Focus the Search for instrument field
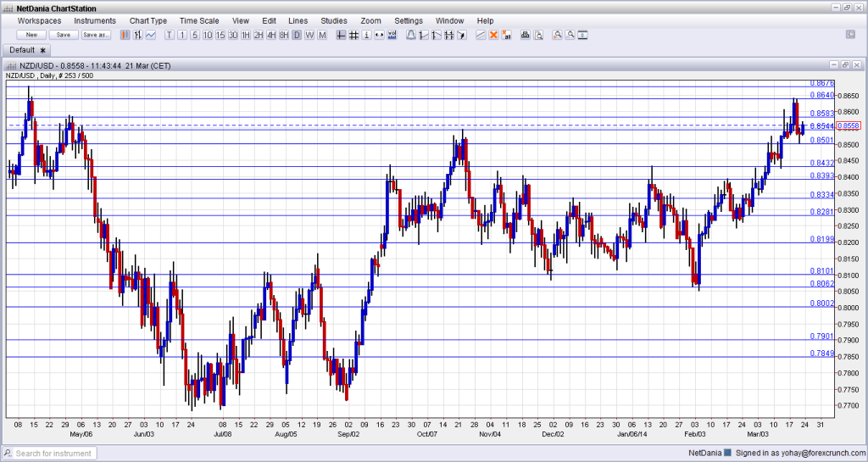The image size is (868, 462). click(x=54, y=454)
